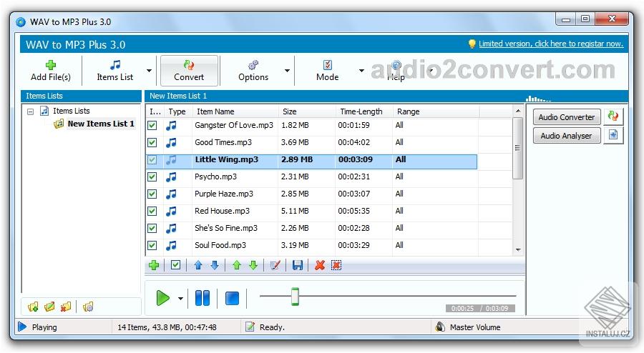The width and height of the screenshot is (644, 353).
Task: Click the check all items icon
Action: pos(176,265)
